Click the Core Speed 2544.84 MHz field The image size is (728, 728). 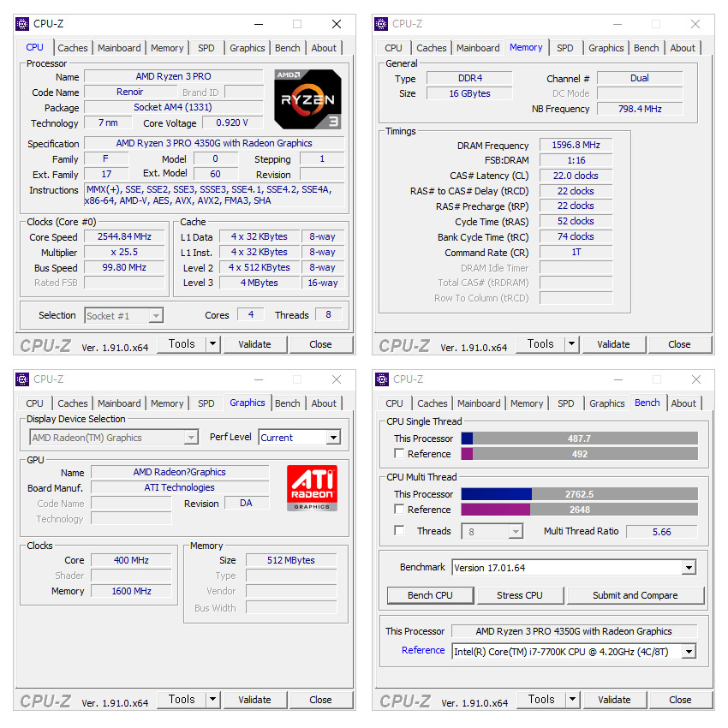124,236
